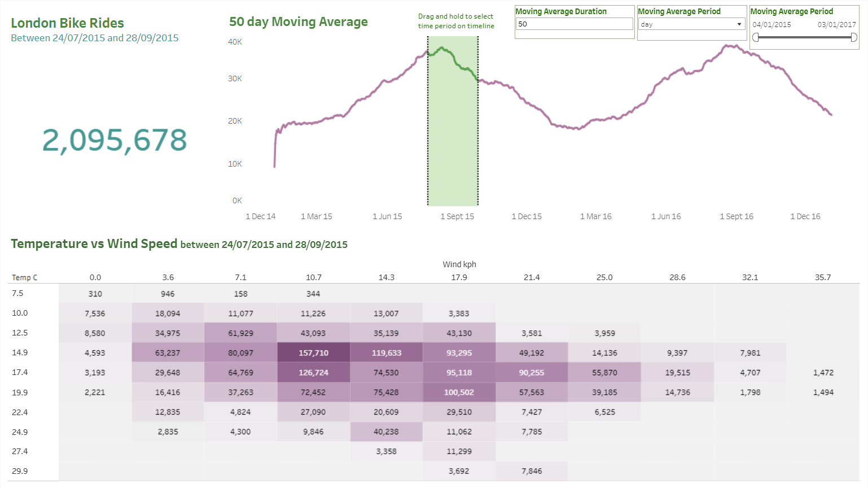Select heatmap cell 43,093
The width and height of the screenshot is (868, 488).
coord(313,333)
